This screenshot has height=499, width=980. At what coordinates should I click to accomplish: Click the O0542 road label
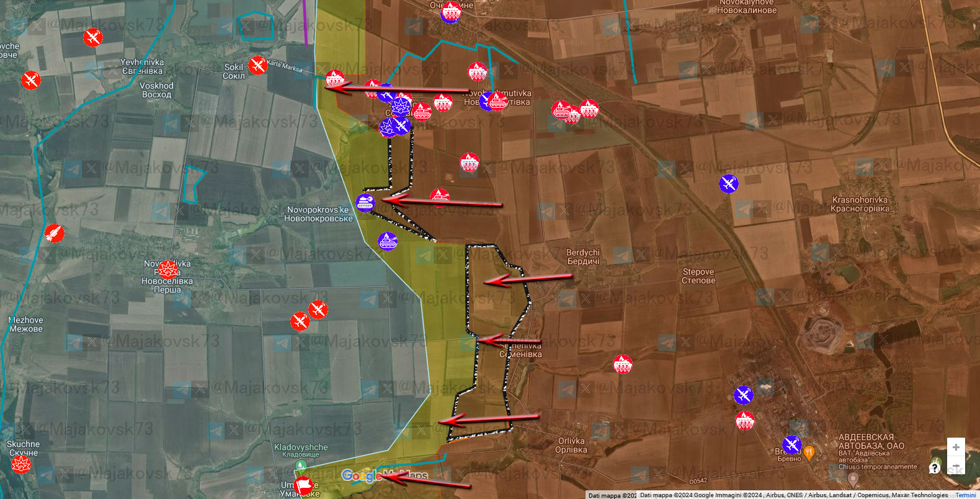(x=698, y=481)
